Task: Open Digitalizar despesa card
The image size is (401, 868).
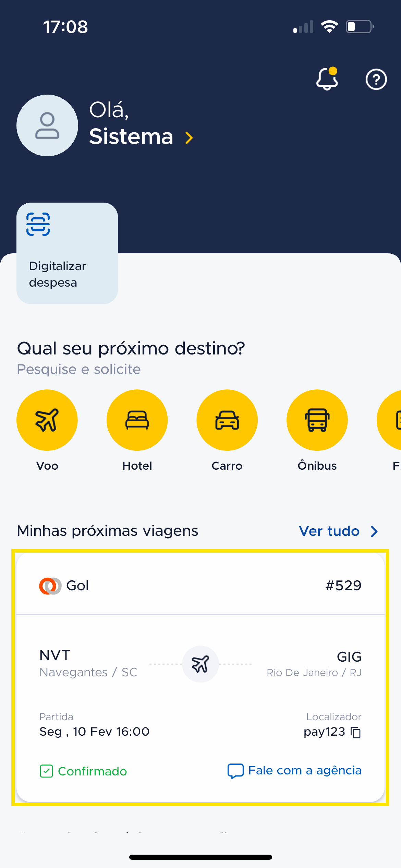Action: 67,253
